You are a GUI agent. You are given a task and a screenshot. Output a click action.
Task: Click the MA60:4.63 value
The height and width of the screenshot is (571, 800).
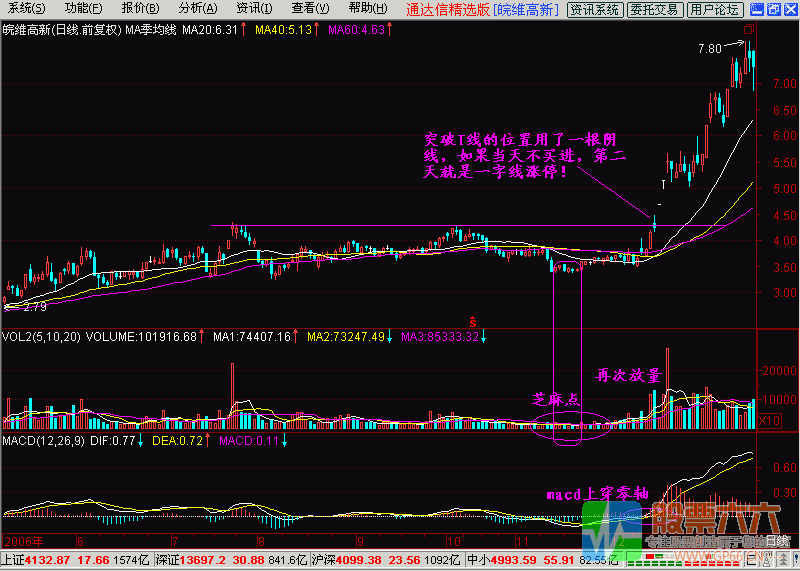coord(357,30)
